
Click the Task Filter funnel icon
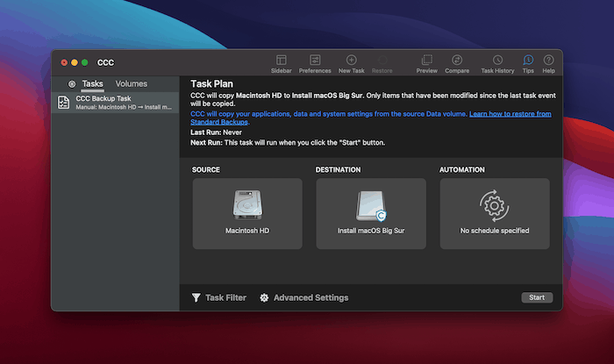[196, 298]
